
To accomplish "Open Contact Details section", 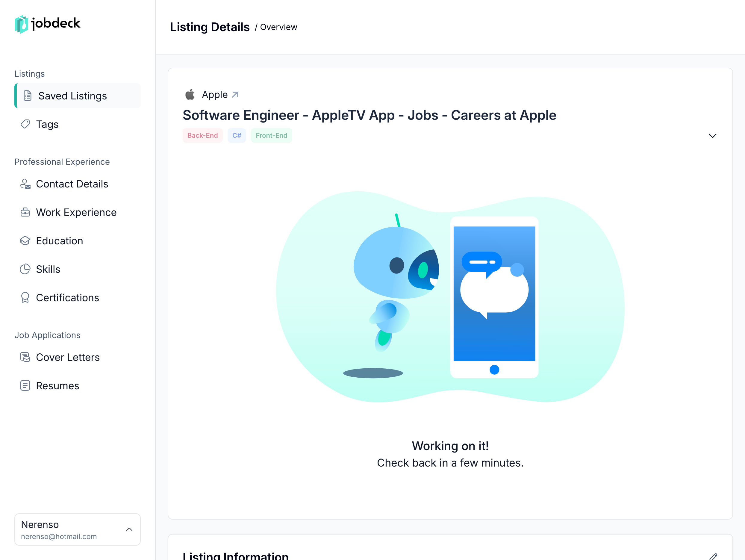I will pos(78,184).
